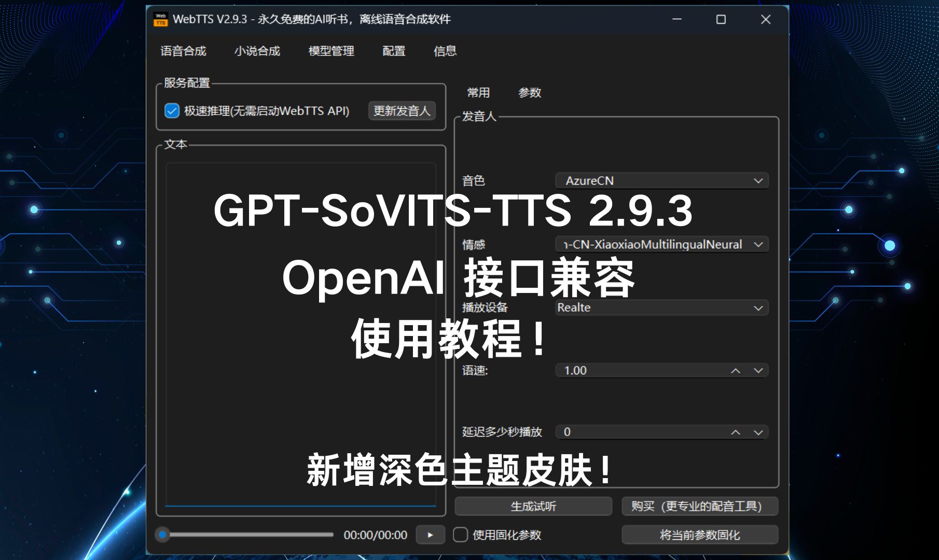This screenshot has height=560, width=939.
Task: Open the 信息 tab
Action: point(445,51)
